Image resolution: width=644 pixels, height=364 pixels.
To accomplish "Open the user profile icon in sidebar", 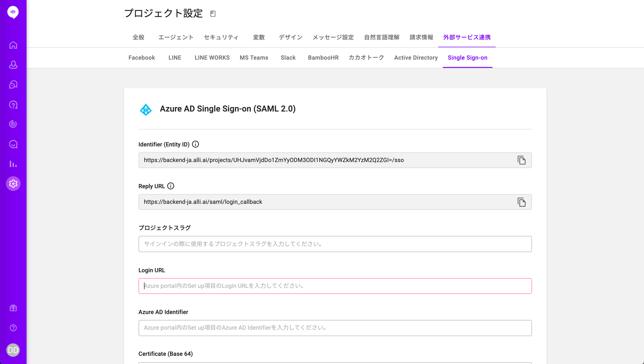I will [13, 65].
